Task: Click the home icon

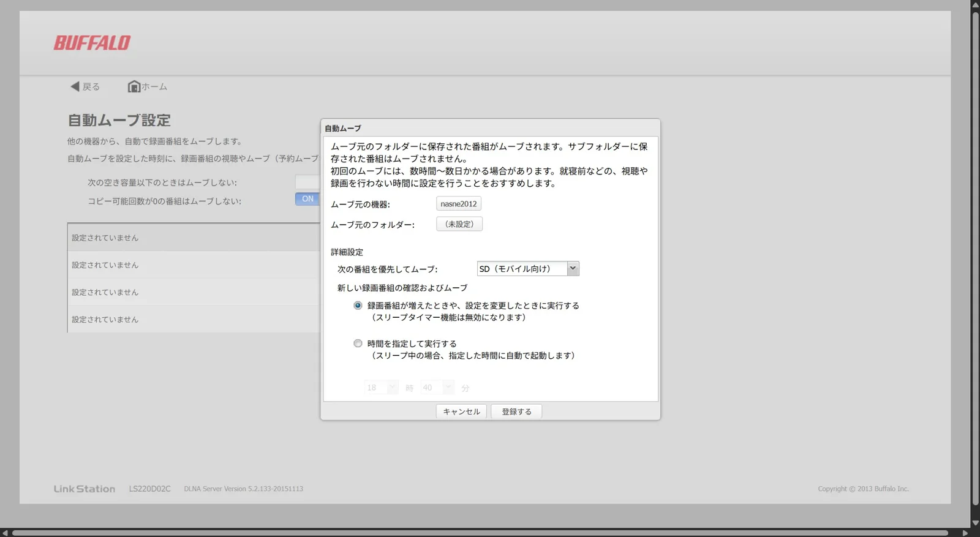Action: [x=134, y=86]
